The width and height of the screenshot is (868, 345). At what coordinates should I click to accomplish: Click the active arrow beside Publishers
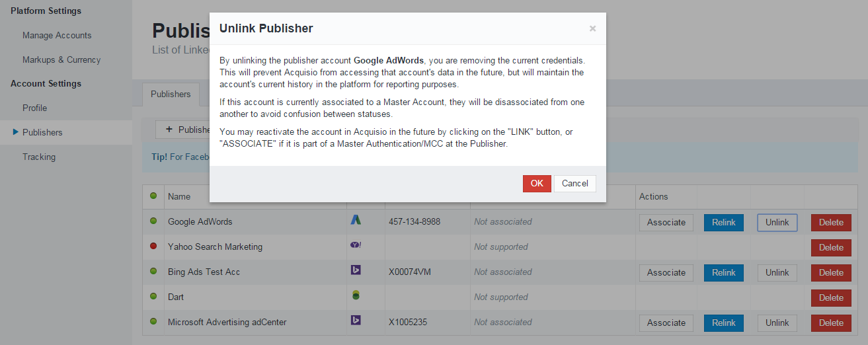15,132
